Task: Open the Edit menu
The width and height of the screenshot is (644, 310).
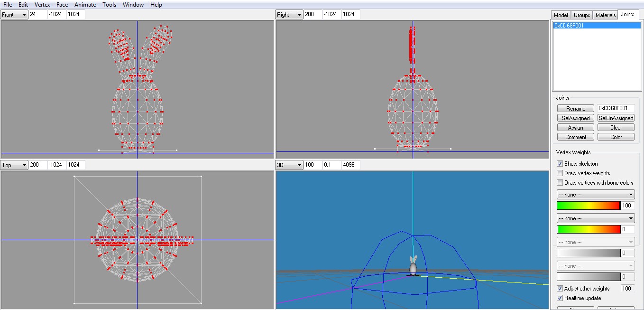Action: pyautogui.click(x=23, y=5)
